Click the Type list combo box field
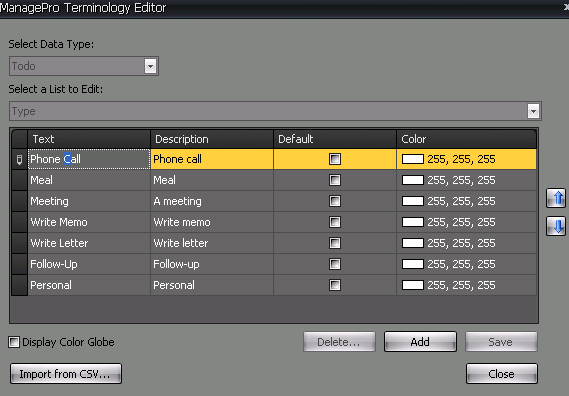 click(275, 111)
